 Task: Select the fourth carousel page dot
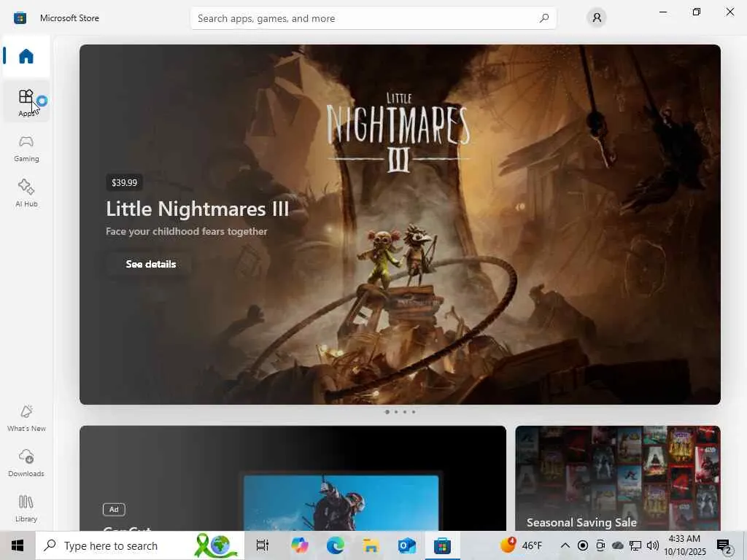point(414,412)
